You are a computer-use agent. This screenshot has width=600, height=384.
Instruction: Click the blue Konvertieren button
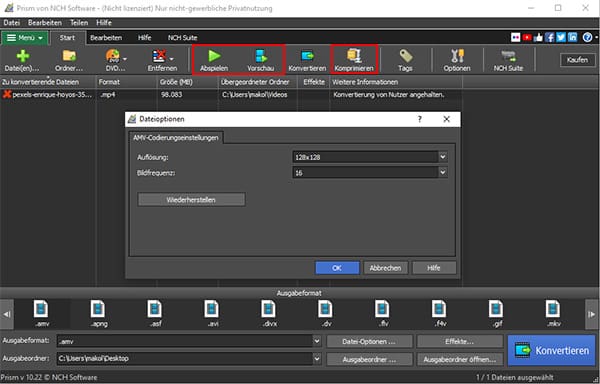[551, 350]
